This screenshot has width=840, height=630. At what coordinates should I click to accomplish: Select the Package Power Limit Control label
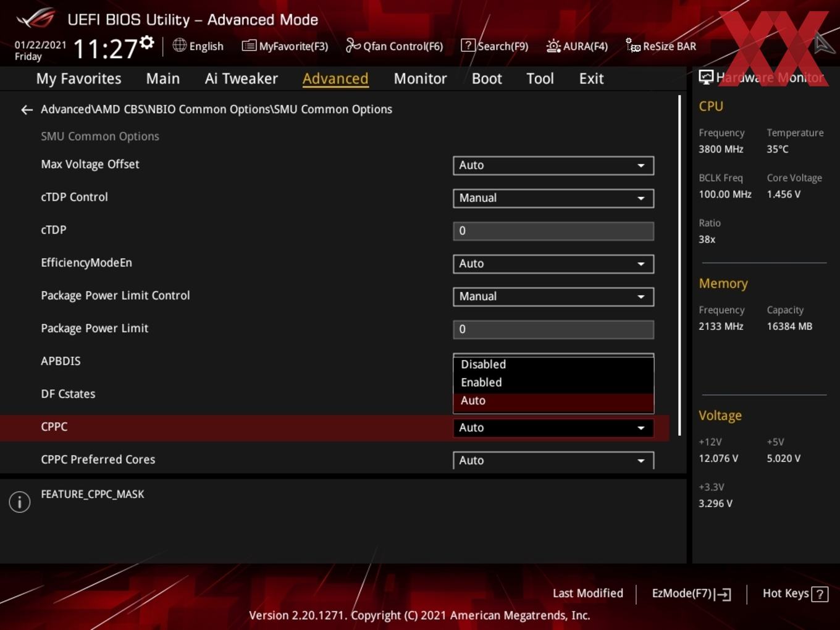pyautogui.click(x=115, y=295)
